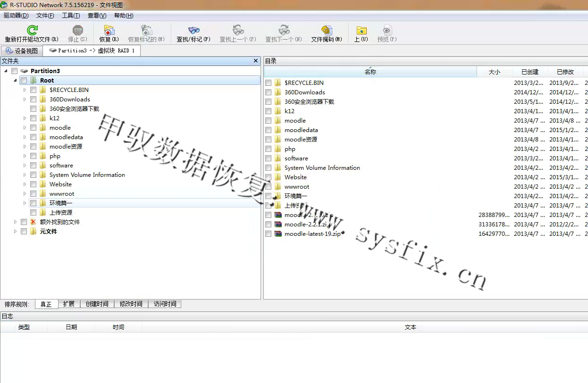The image size is (588, 383).
Task: Click the Find Next (查找下一个) icon
Action: (284, 30)
